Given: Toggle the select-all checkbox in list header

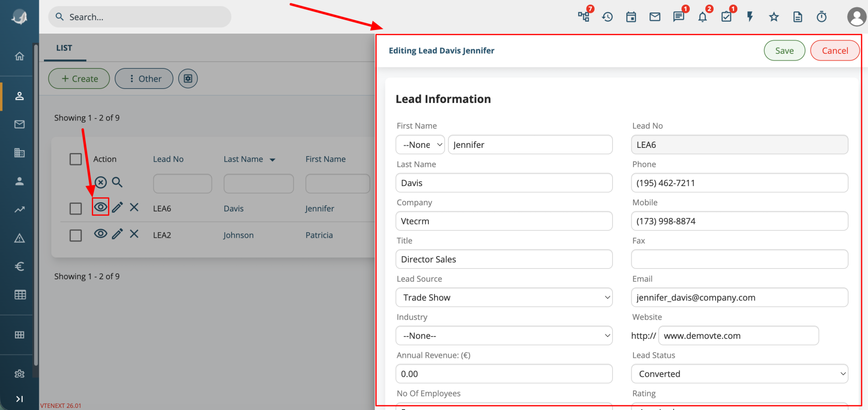Looking at the screenshot, I should pyautogui.click(x=75, y=159).
